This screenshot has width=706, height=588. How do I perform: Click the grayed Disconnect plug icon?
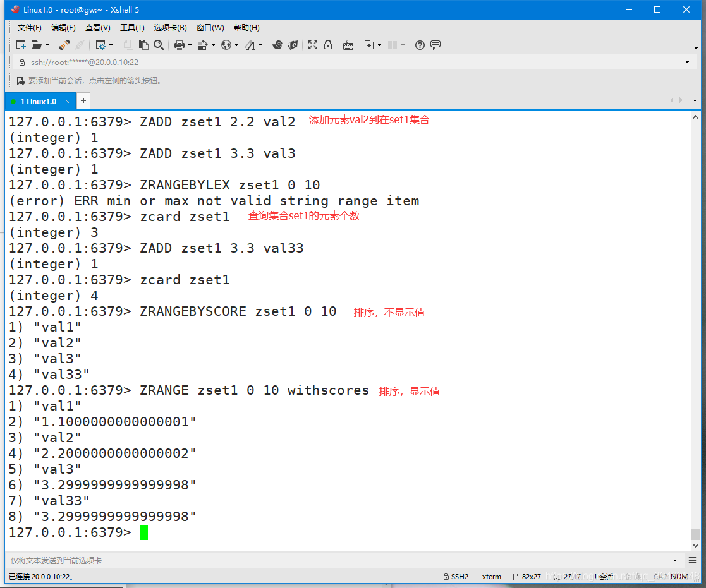pyautogui.click(x=80, y=45)
